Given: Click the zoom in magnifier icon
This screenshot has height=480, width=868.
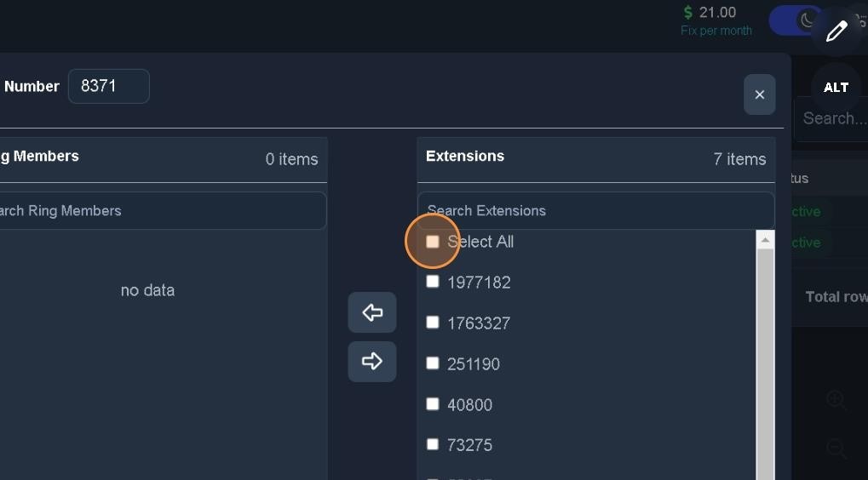Looking at the screenshot, I should coord(836,399).
